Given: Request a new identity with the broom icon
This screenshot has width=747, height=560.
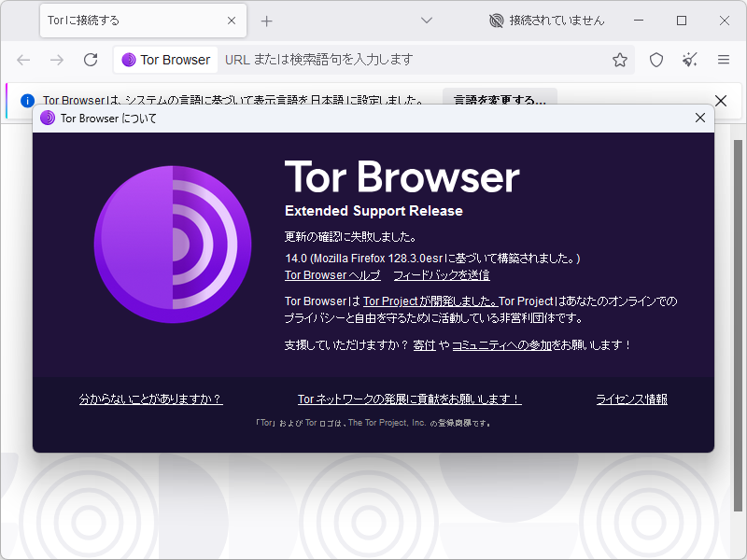Looking at the screenshot, I should (x=689, y=59).
